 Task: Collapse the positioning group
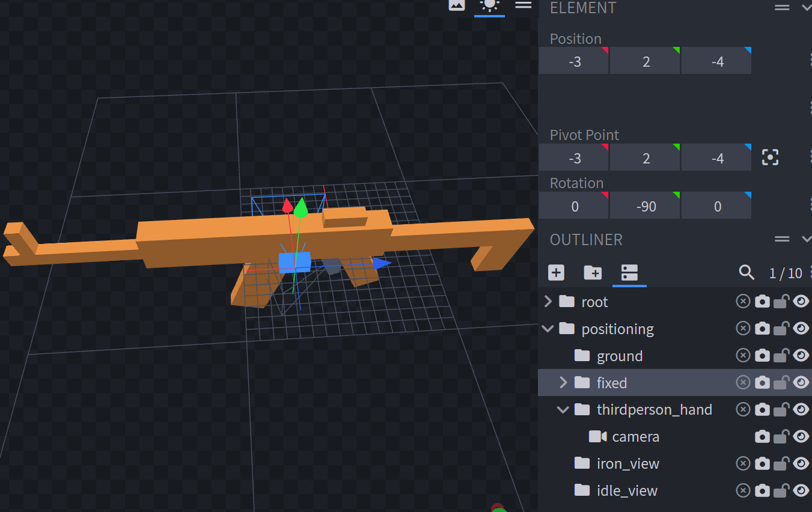tap(548, 329)
